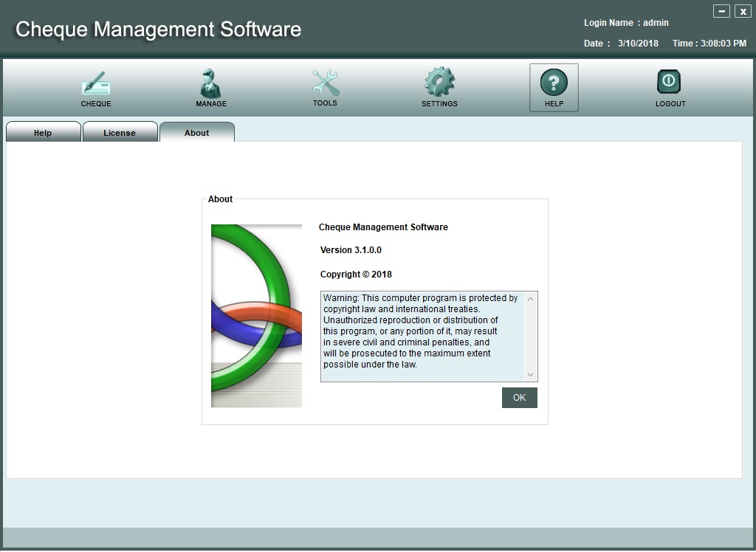Switch to the License tab
This screenshot has height=552, width=756.
click(120, 133)
